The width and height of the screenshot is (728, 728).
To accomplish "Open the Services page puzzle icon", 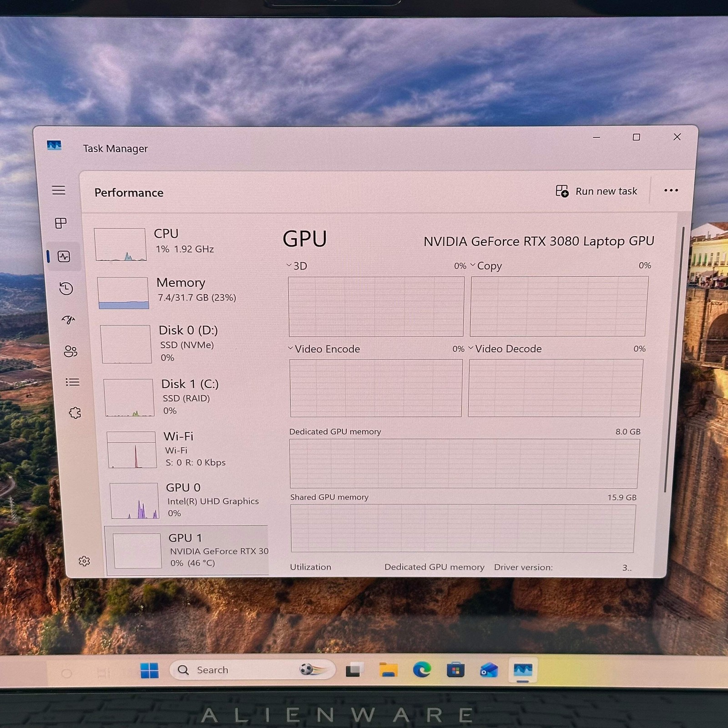I will [75, 413].
